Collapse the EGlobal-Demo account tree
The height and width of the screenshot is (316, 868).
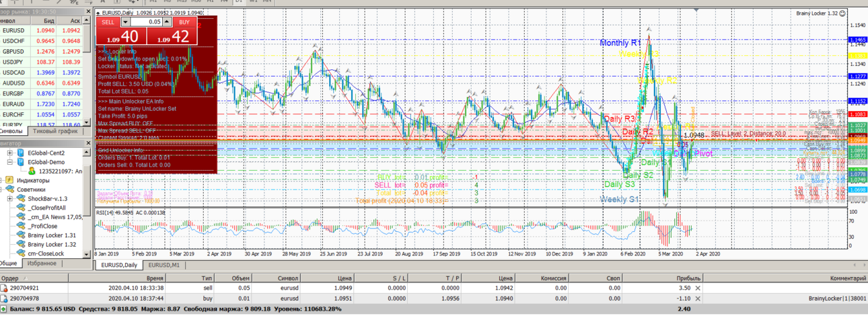click(10, 162)
